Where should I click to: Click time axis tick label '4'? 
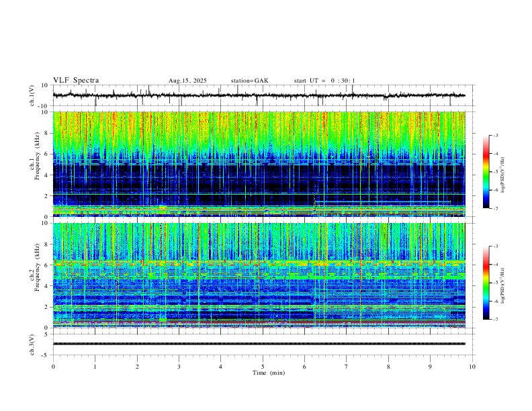coord(220,367)
